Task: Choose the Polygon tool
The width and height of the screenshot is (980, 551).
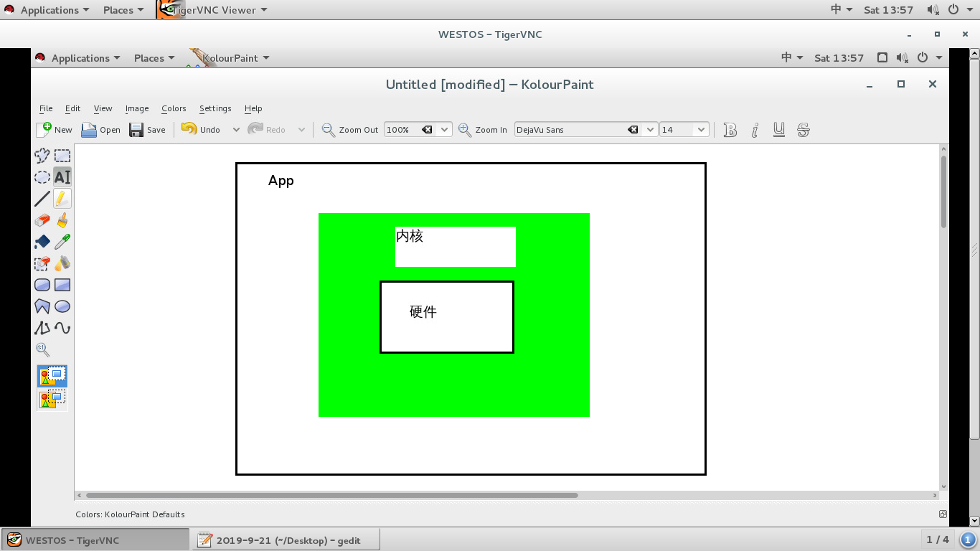Action: tap(42, 306)
